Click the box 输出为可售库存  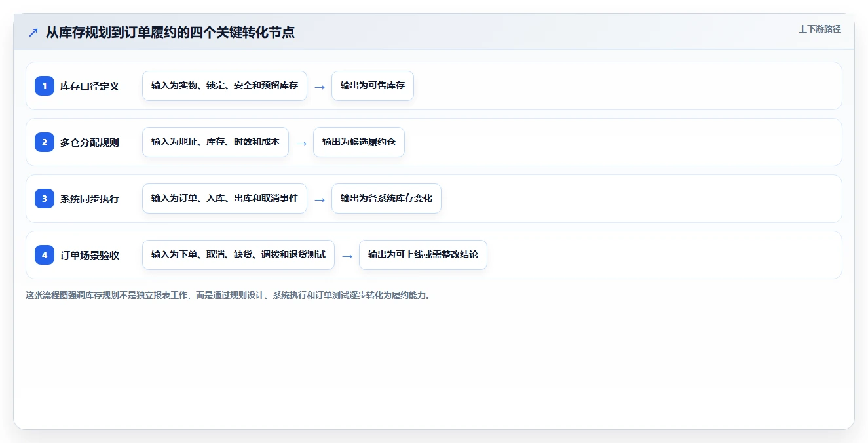pyautogui.click(x=373, y=86)
